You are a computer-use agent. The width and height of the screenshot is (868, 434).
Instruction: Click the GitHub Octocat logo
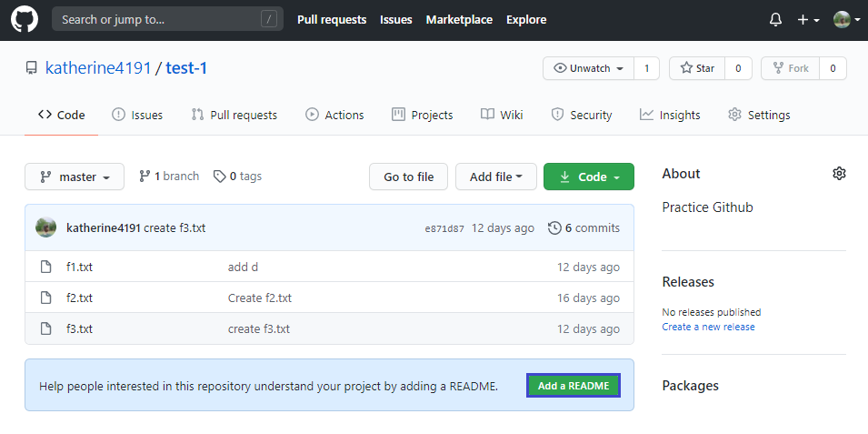pos(25,19)
